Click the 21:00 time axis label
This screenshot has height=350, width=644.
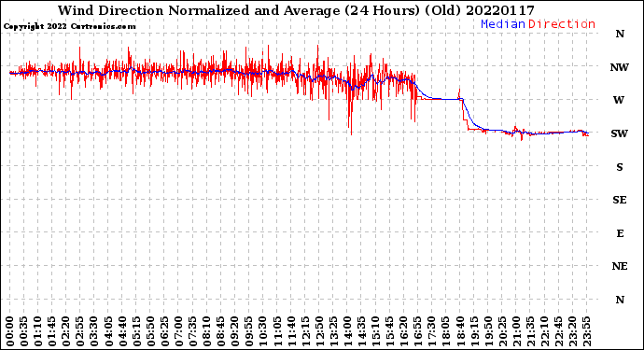[x=516, y=331]
